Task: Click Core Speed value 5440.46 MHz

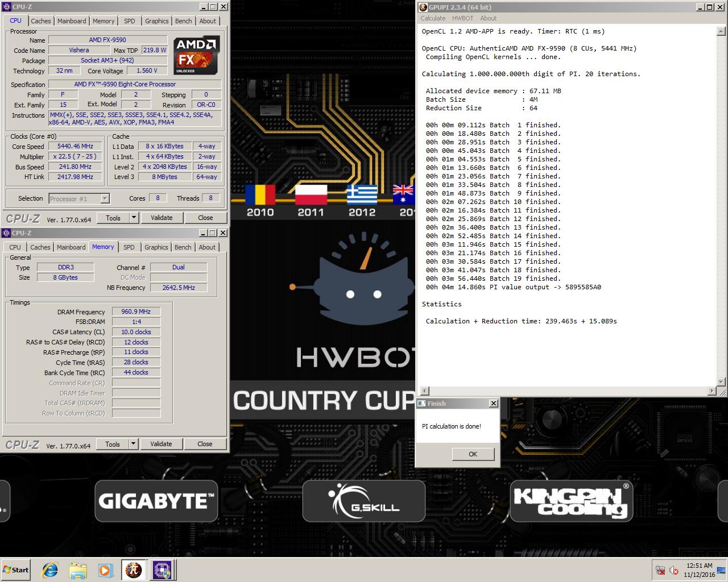Action: 75,147
